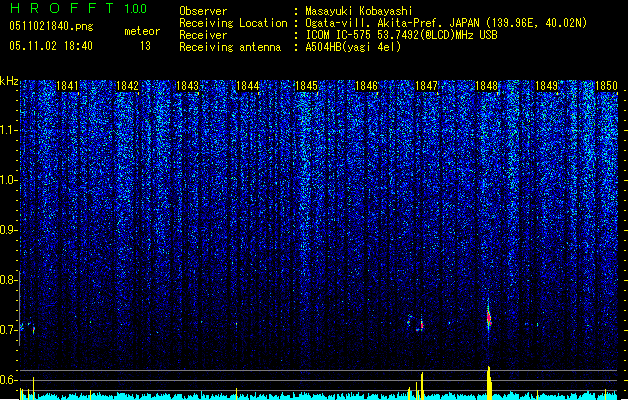
Task: Click the 1847 time marker
Action: (x=426, y=86)
